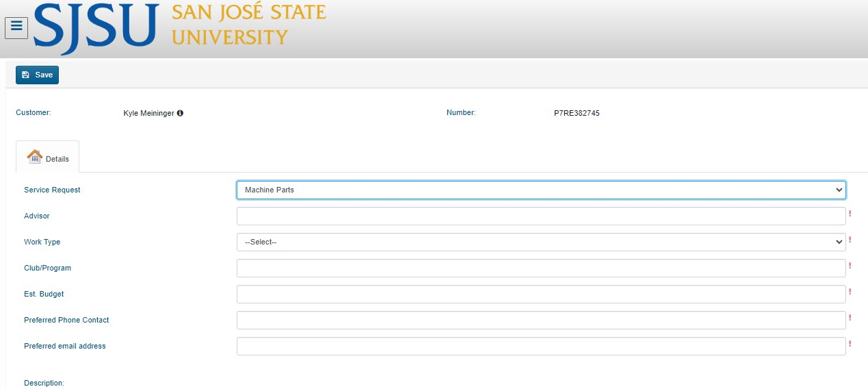Click the required mark for Preferred email address
The image size is (868, 389).
[850, 344]
